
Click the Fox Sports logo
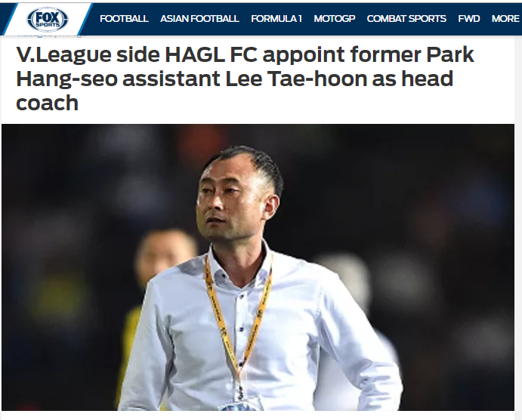(48, 20)
